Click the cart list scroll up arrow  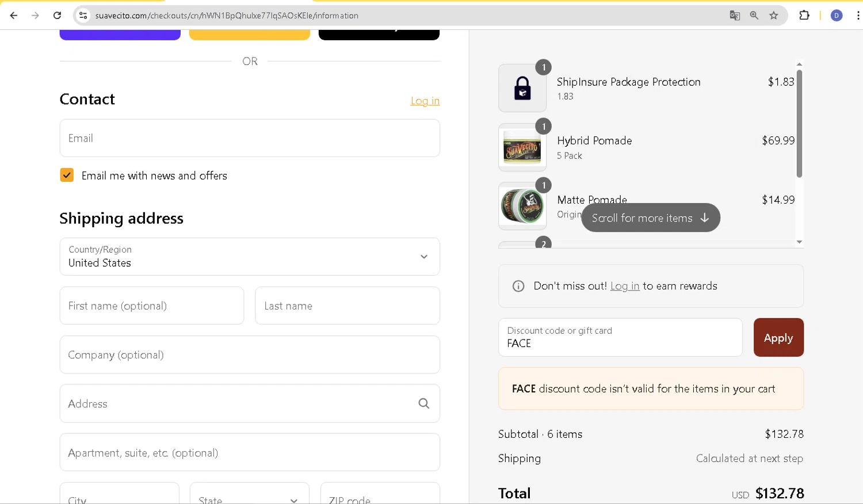coord(799,64)
